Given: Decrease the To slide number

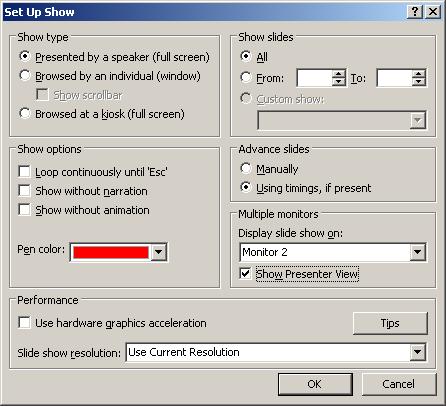Looking at the screenshot, I should pos(419,82).
